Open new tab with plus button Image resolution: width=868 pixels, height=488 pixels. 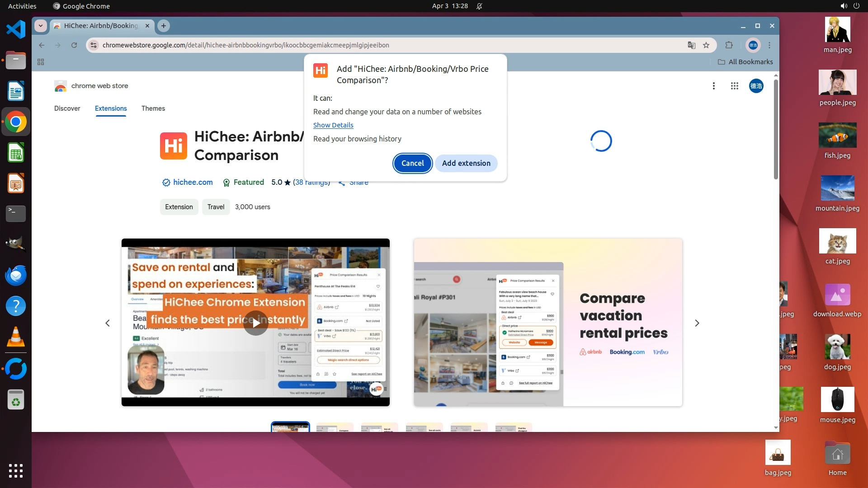click(164, 26)
